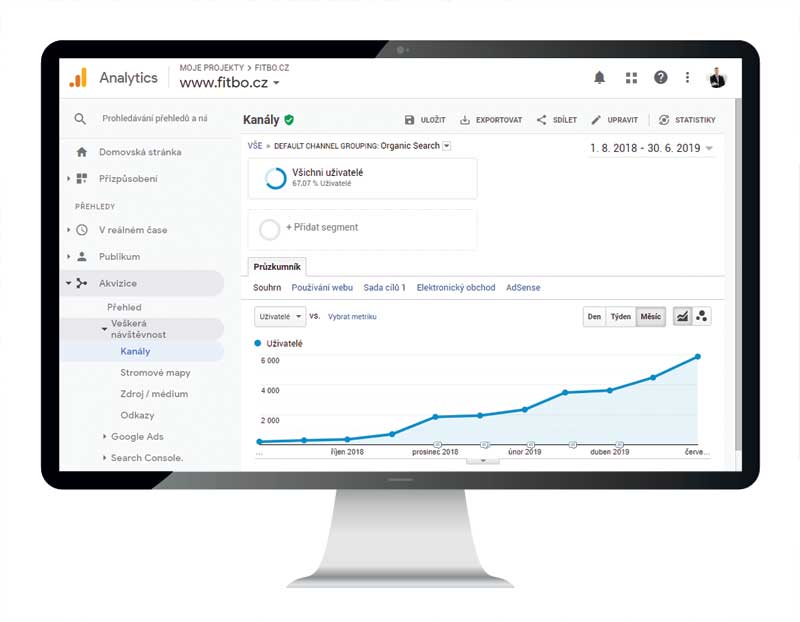Screen dimensions: 800x622
Task: Open the www.fitbo.cz property dropdown
Action: tap(276, 83)
